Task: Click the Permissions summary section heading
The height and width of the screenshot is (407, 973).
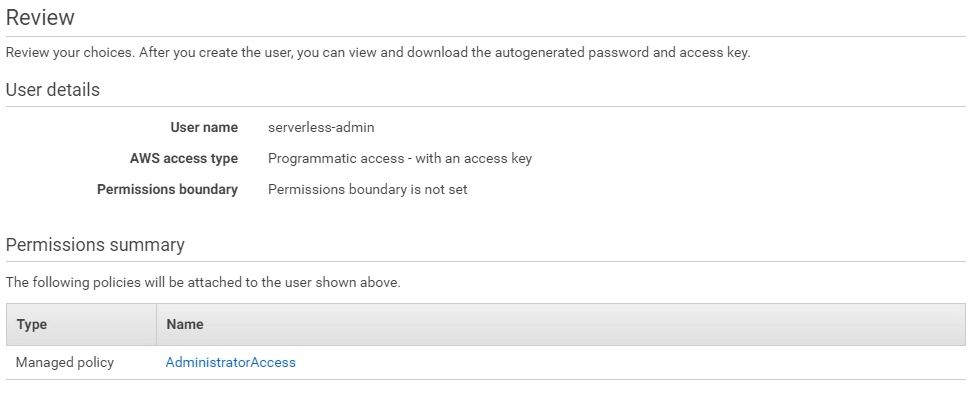Action: point(95,245)
